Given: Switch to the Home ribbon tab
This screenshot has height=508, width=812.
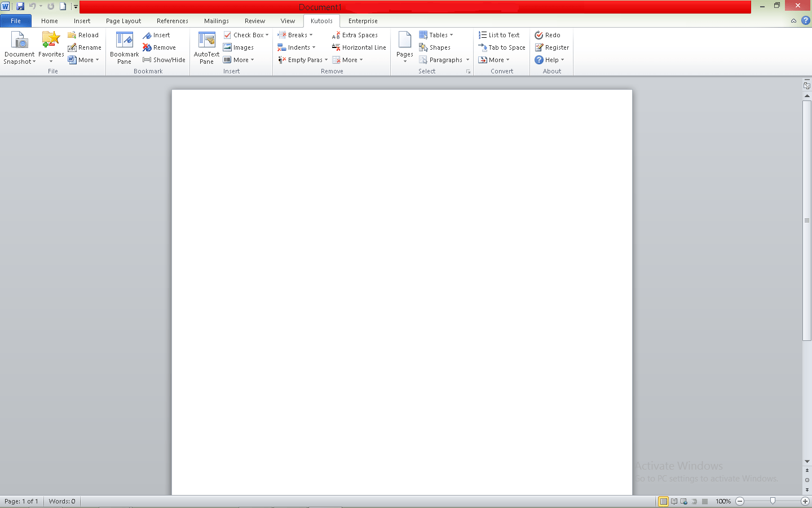Looking at the screenshot, I should coord(50,21).
